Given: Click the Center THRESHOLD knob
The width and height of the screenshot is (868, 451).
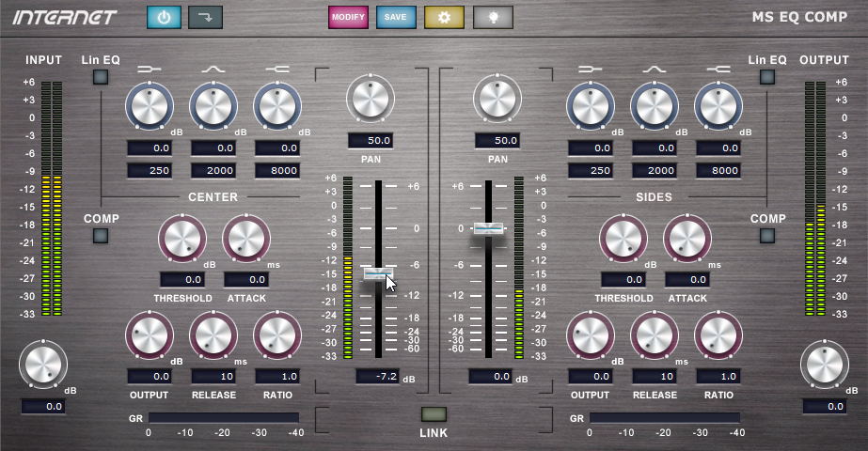Looking at the screenshot, I should pyautogui.click(x=181, y=239).
